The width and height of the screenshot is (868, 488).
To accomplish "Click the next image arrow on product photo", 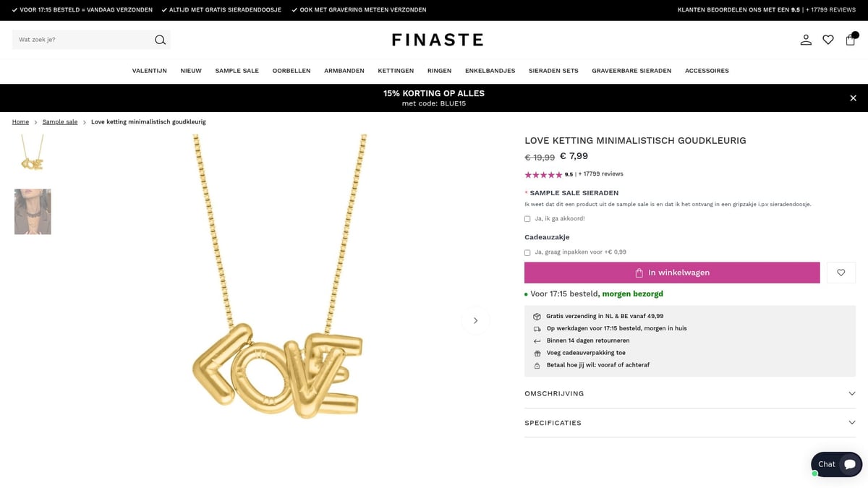I will (475, 320).
